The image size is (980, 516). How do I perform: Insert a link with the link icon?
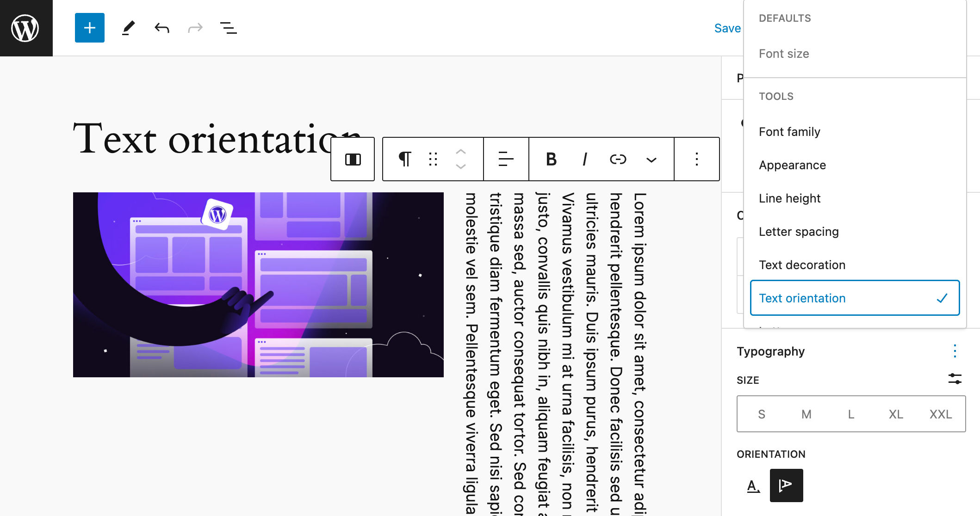pyautogui.click(x=618, y=160)
